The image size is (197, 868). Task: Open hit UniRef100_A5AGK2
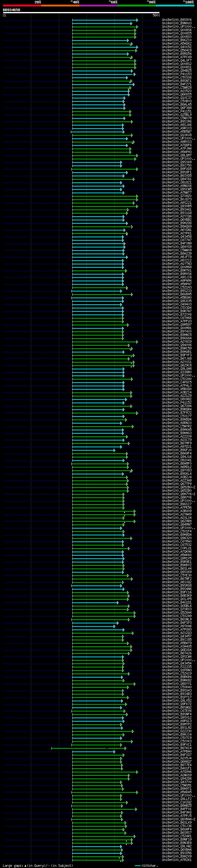tap(177, 43)
